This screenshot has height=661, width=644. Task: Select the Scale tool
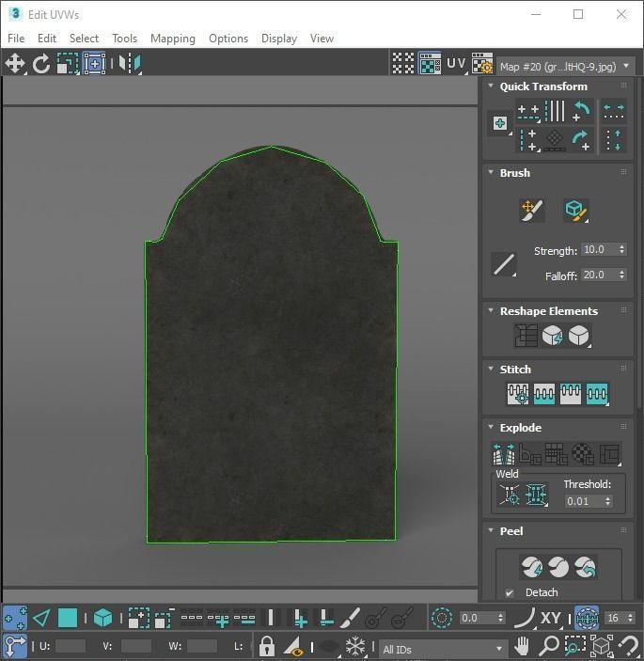[68, 64]
